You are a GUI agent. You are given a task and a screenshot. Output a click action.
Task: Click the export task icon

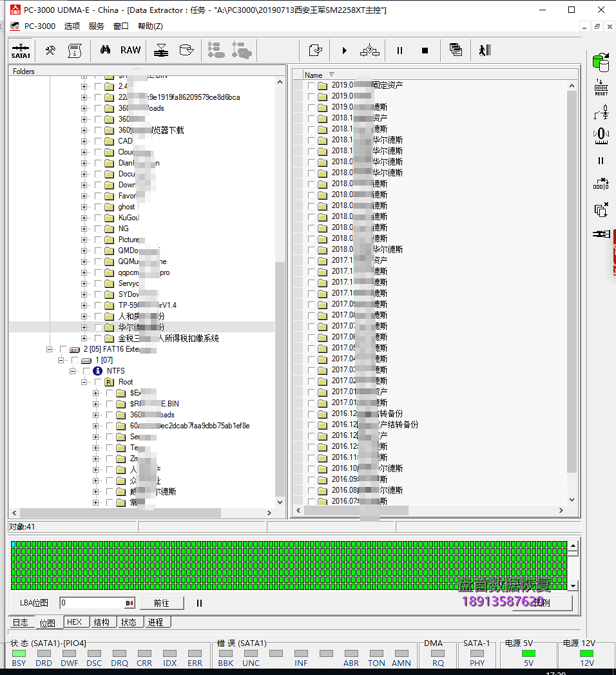(316, 50)
